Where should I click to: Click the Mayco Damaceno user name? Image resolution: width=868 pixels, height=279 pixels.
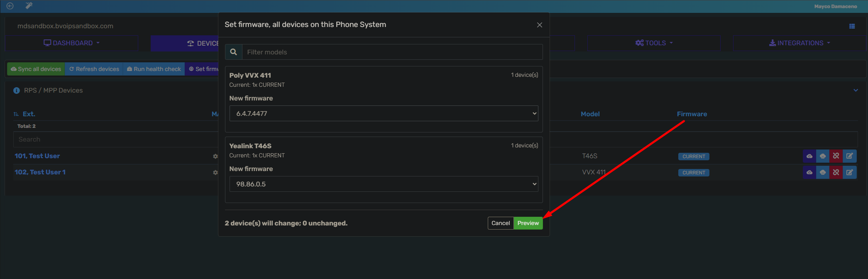point(836,6)
